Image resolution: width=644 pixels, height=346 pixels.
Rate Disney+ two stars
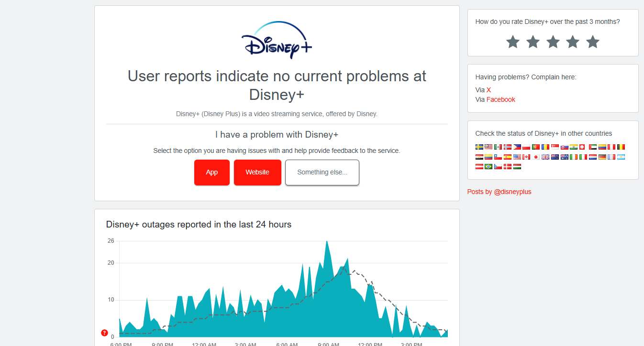pos(533,42)
